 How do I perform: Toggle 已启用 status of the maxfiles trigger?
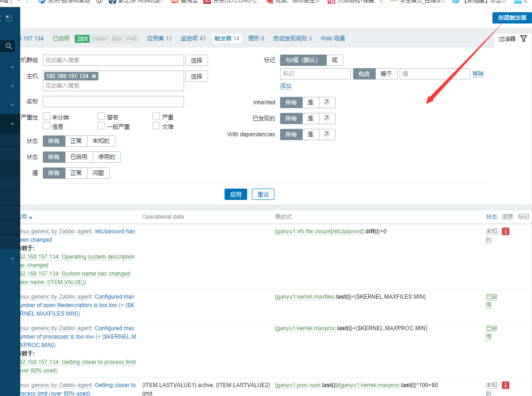point(492,301)
